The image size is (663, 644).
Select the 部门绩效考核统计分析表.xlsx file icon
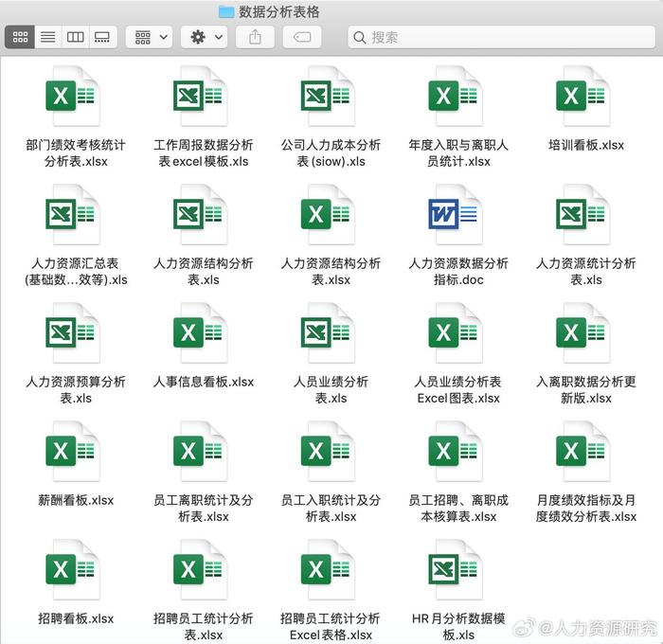(72, 97)
